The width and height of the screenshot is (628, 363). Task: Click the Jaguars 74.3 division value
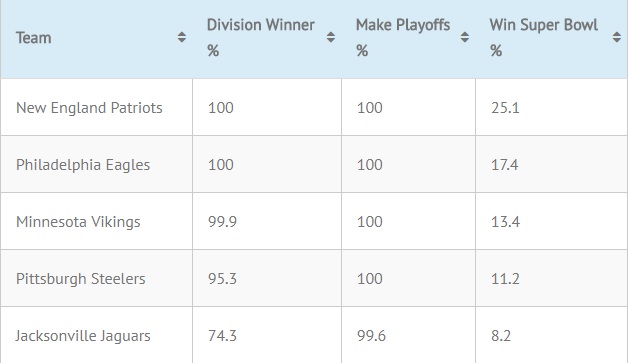222,336
